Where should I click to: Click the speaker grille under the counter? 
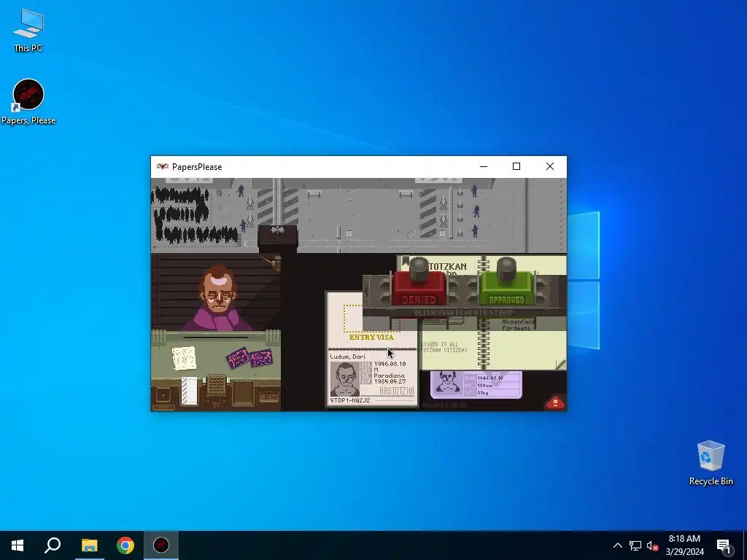(x=216, y=384)
